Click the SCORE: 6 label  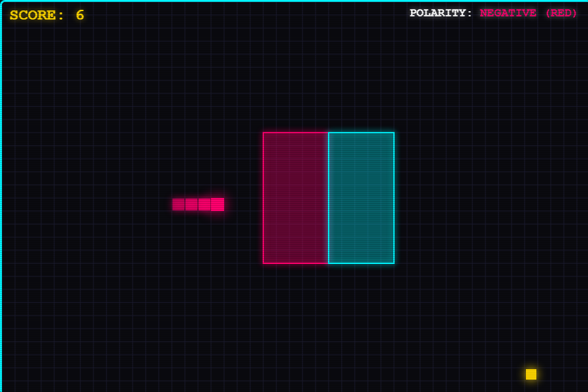[47, 15]
